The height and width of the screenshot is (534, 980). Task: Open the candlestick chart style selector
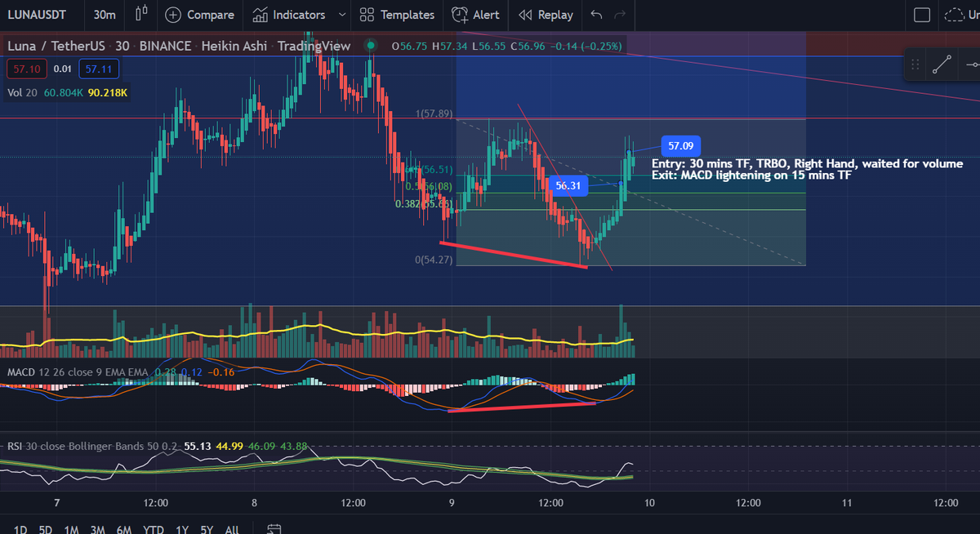pyautogui.click(x=141, y=15)
